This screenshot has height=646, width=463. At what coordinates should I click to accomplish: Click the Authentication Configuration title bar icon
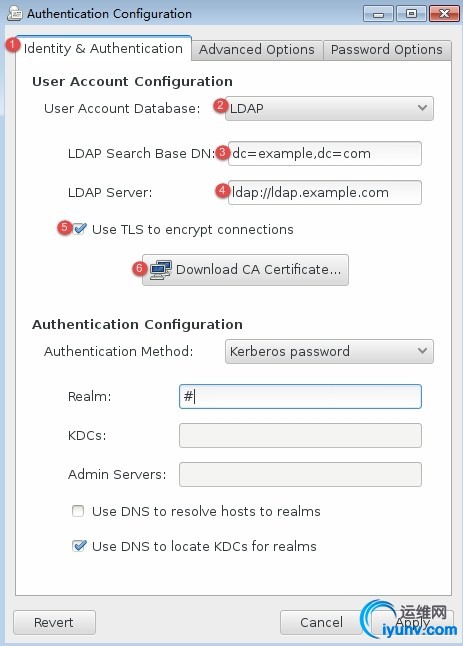(15, 13)
